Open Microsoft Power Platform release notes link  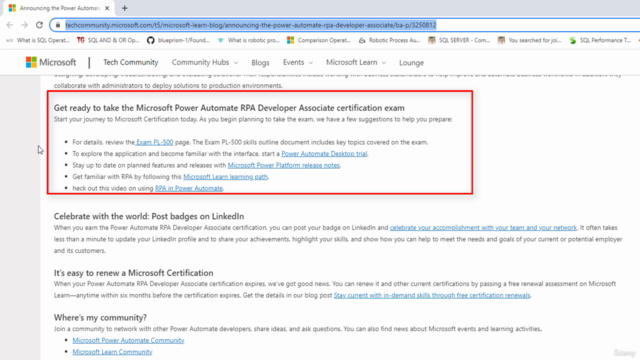(284, 165)
